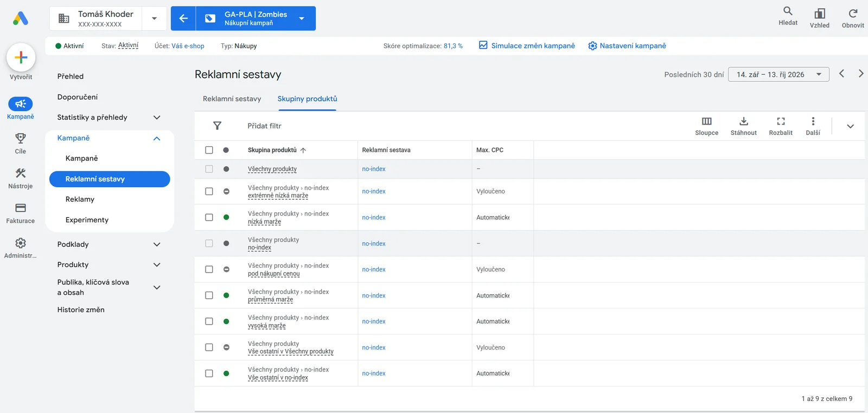Expand Statistiky a přehledy section
868x413 pixels.
tap(157, 118)
